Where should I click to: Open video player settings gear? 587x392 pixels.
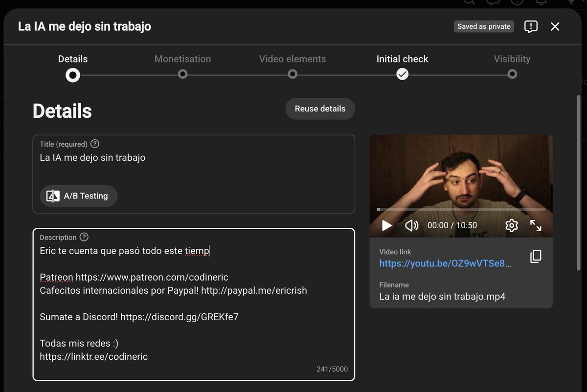tap(511, 225)
